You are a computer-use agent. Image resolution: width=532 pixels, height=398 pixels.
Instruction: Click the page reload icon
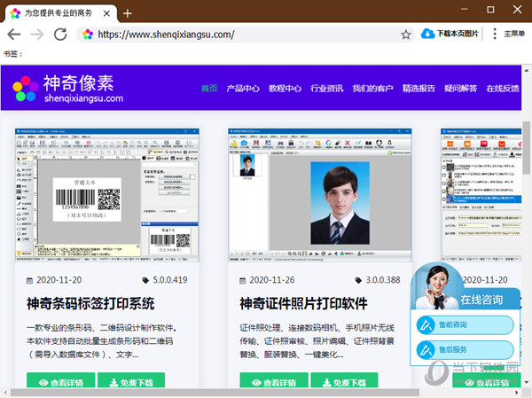[60, 34]
